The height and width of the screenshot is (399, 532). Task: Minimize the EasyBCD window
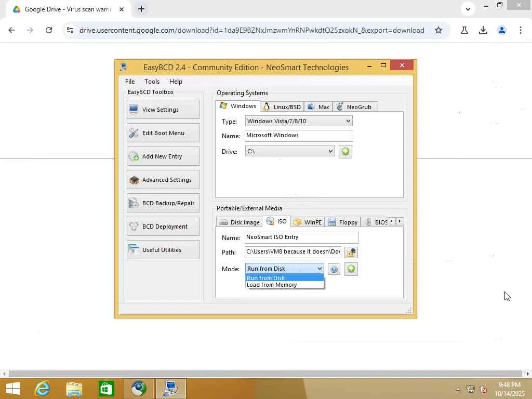coord(369,66)
